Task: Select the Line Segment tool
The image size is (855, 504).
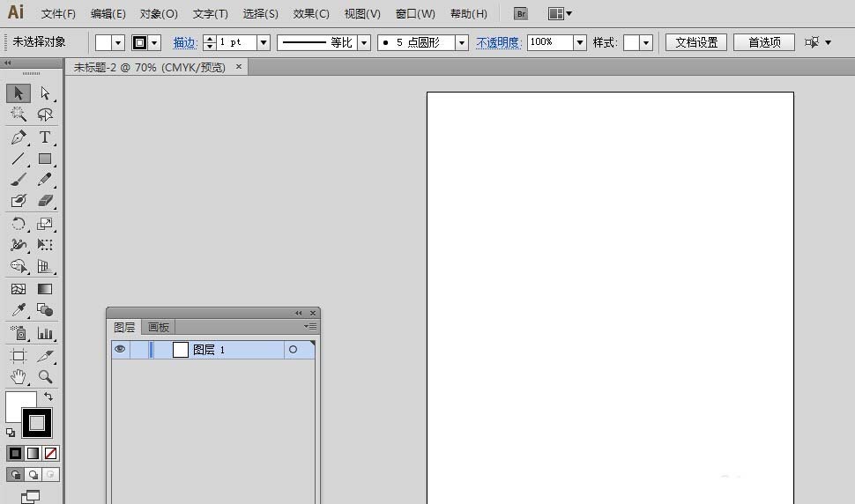Action: point(18,159)
